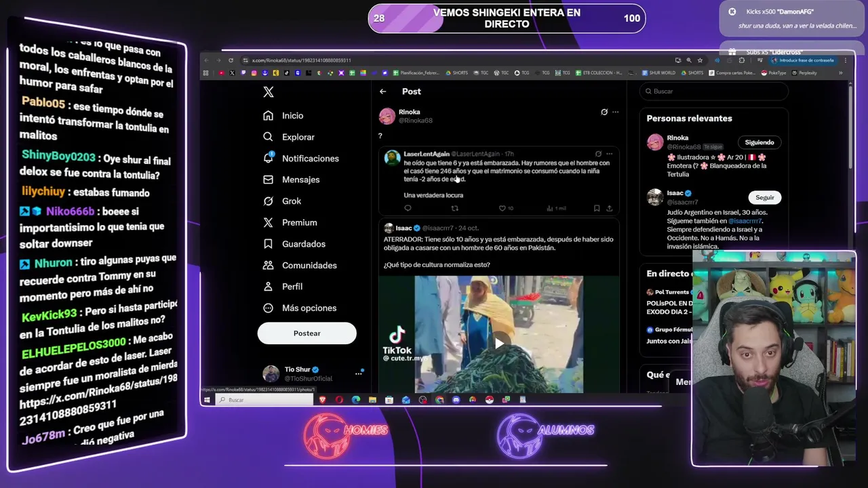
Task: Click the Niko666b chat username
Action: tap(70, 211)
